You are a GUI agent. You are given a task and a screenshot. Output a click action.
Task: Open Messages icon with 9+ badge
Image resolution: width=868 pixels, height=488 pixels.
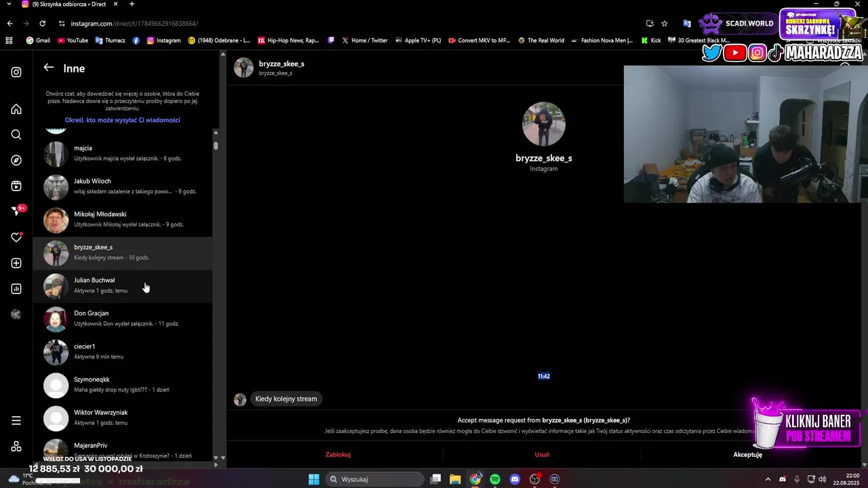click(x=17, y=211)
